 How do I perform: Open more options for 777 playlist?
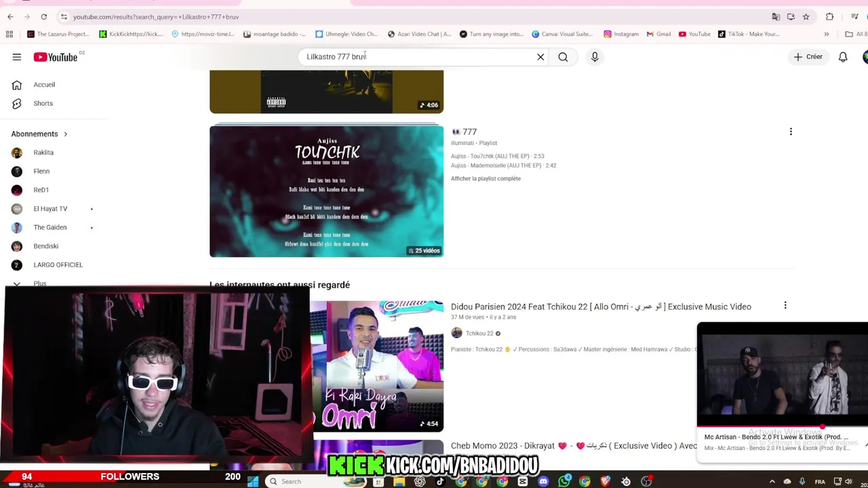click(791, 131)
